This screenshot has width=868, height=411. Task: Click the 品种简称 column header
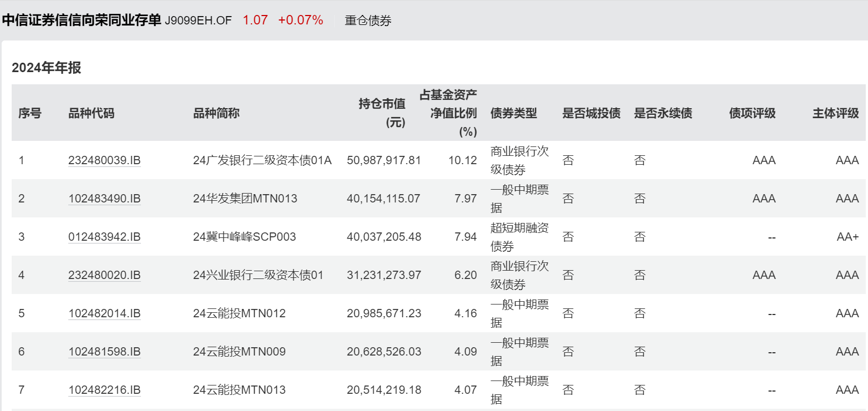pyautogui.click(x=216, y=114)
